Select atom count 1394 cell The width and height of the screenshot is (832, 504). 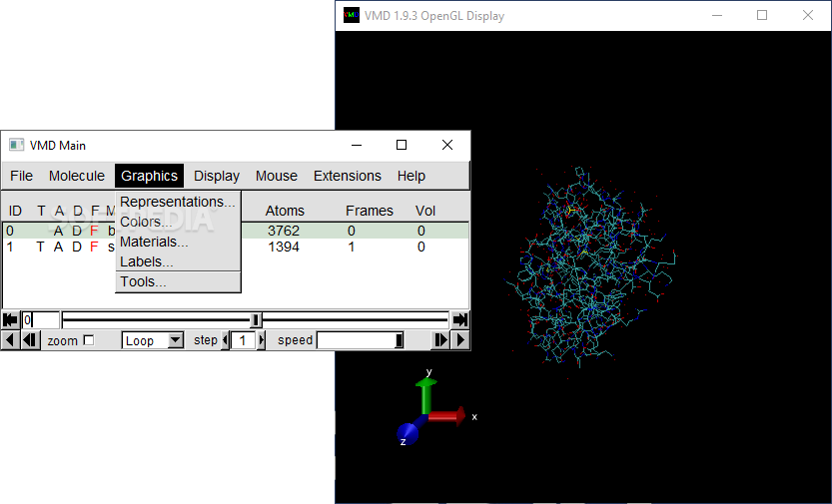(x=284, y=247)
